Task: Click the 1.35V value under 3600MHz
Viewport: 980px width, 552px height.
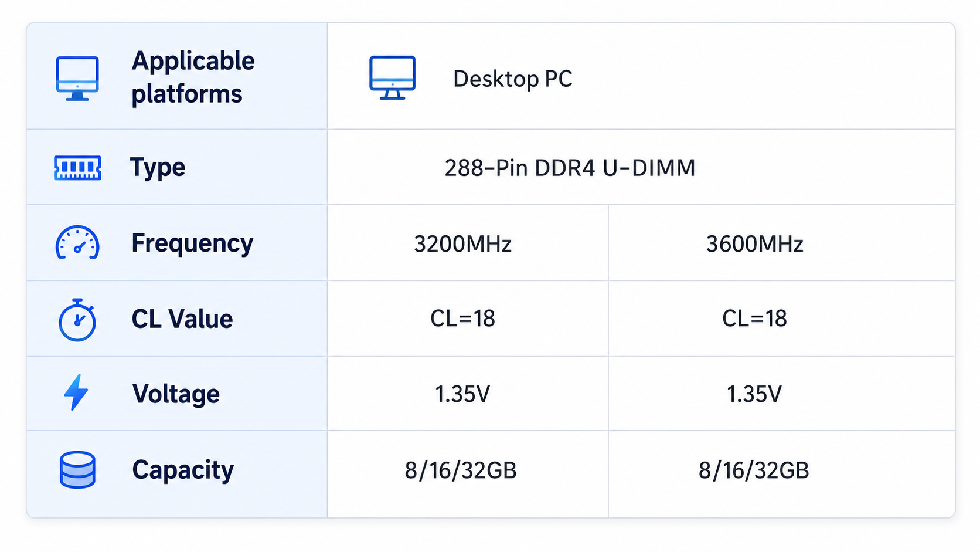Action: 754,394
